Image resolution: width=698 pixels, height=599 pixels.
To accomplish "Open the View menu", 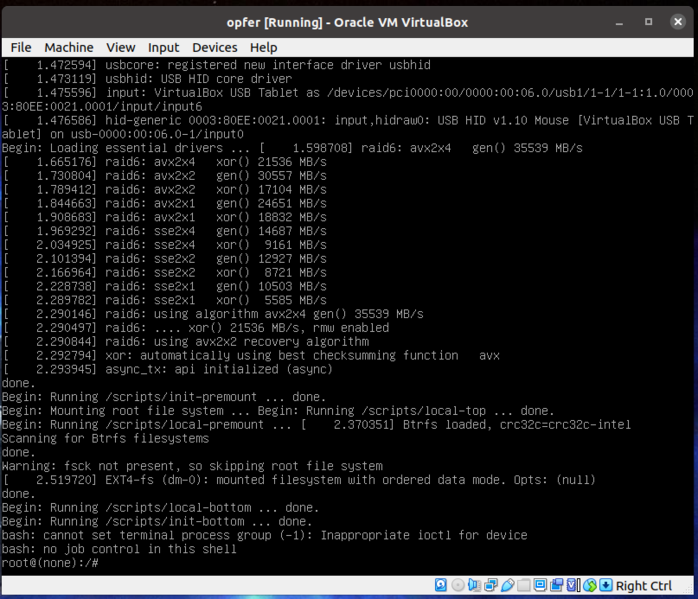I will tap(120, 47).
